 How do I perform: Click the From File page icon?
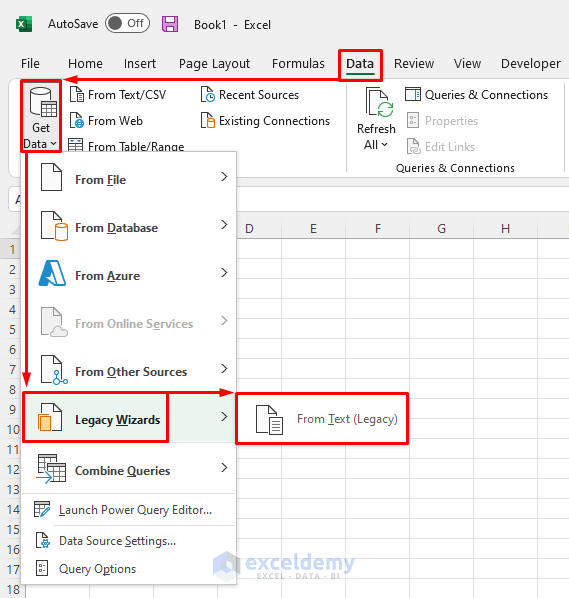(x=51, y=177)
